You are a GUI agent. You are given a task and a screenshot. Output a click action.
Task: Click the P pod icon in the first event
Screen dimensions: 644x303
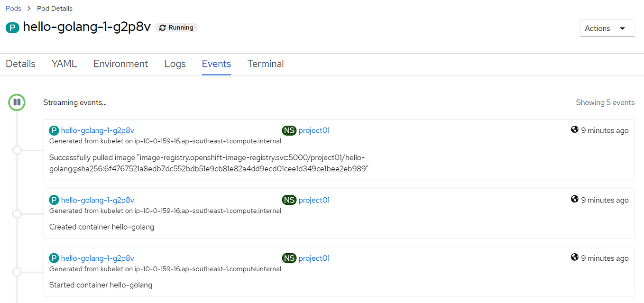54,130
